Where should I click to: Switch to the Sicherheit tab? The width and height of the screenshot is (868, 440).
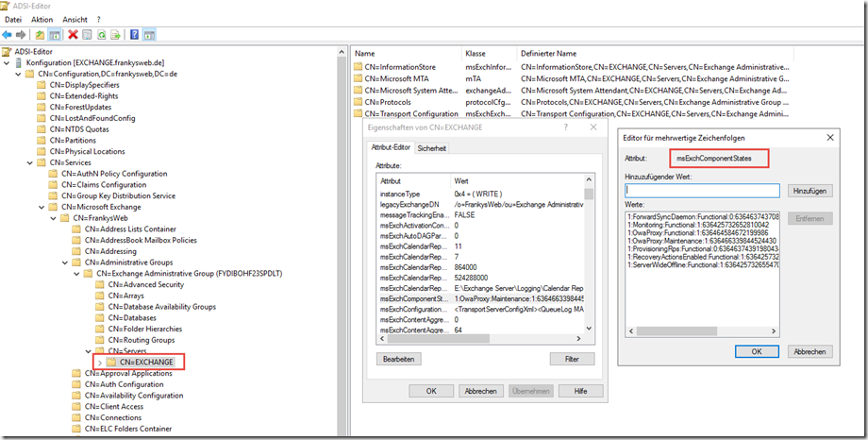point(432,148)
